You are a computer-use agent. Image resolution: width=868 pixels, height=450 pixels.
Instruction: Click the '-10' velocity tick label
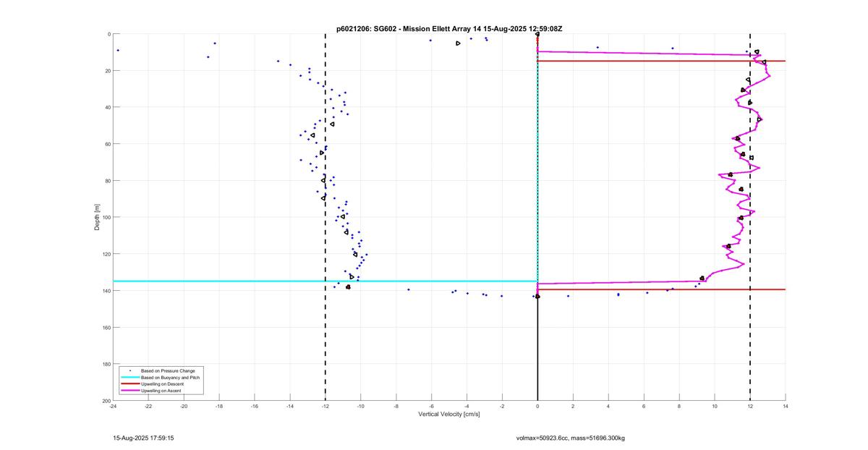[x=361, y=406]
